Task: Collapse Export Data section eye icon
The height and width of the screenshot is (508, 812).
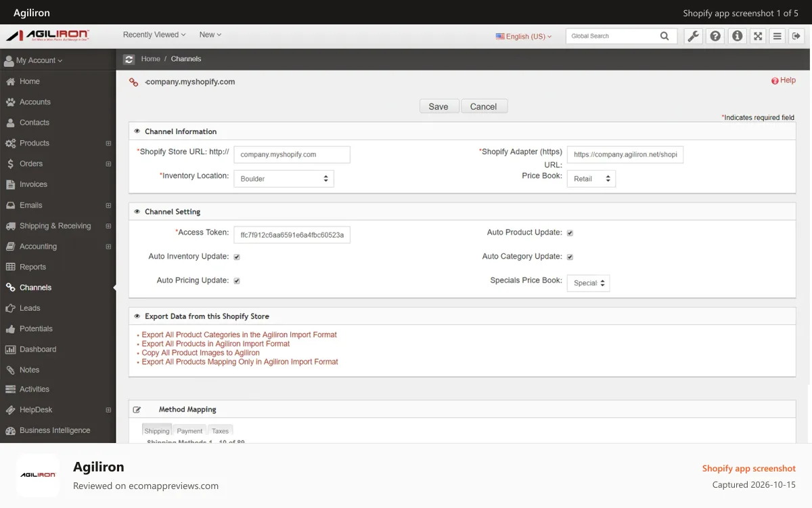Action: [x=137, y=316]
